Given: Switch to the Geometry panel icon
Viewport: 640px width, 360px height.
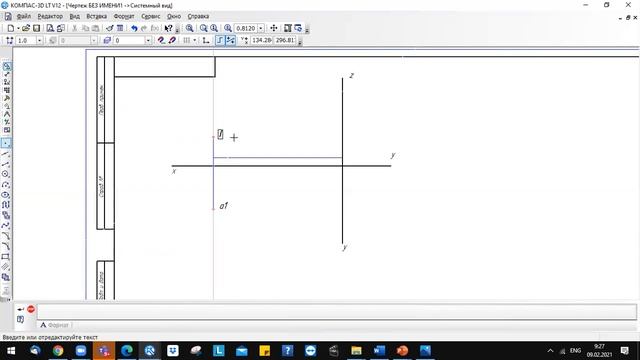Looking at the screenshot, I should click(x=7, y=66).
